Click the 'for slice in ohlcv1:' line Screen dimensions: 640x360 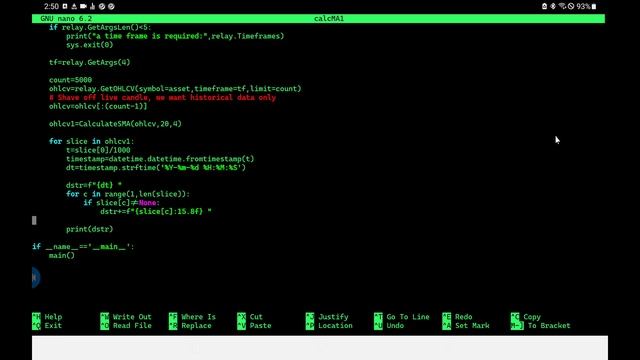click(x=91, y=141)
